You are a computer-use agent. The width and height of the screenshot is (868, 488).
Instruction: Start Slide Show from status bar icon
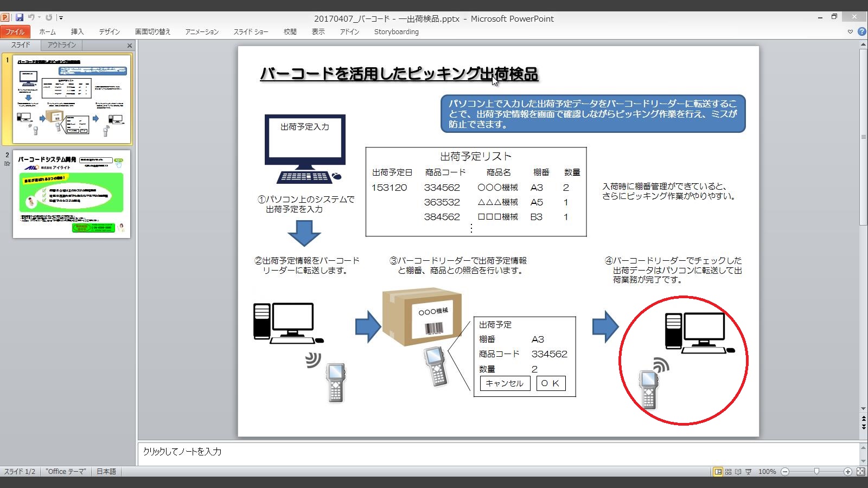tap(749, 472)
